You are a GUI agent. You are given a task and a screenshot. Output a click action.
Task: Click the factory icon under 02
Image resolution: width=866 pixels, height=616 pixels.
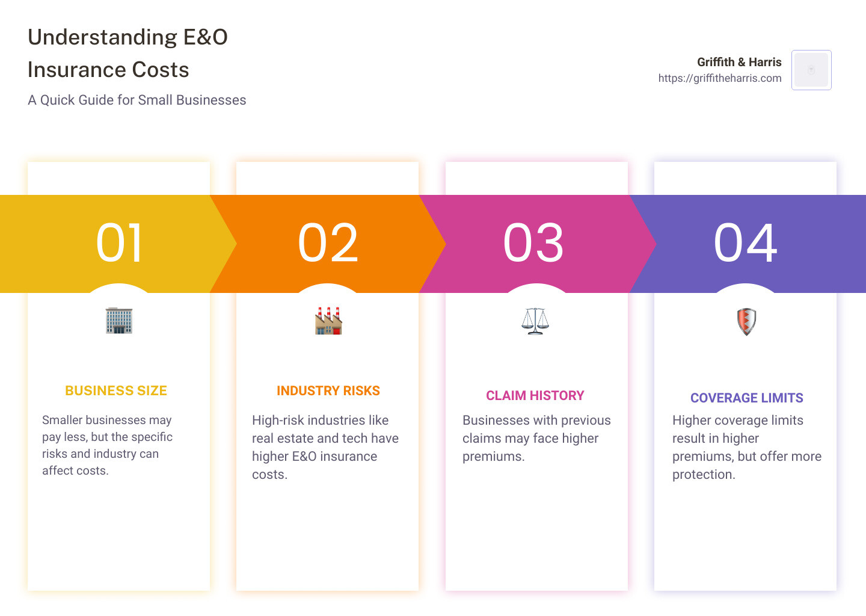coord(328,321)
